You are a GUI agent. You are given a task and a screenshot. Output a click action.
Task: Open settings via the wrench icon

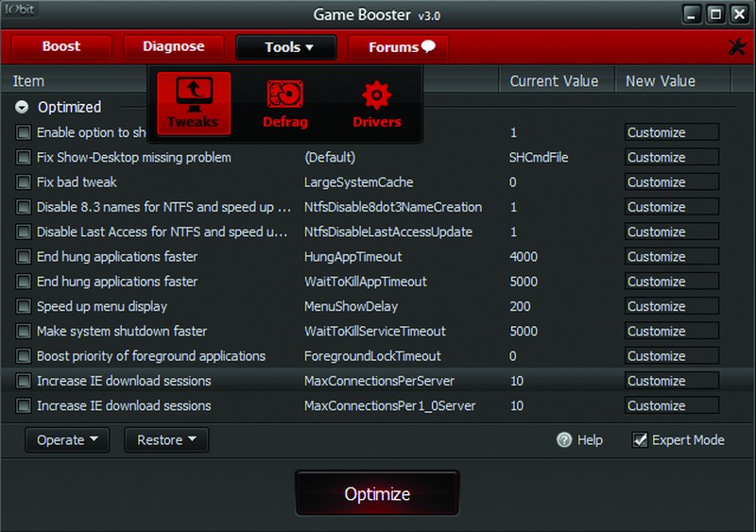(737, 47)
